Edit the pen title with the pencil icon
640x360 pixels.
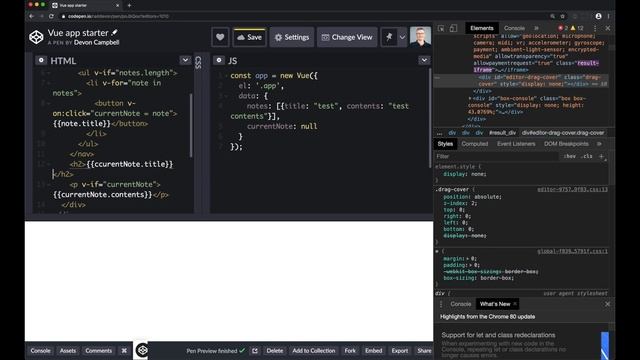[115, 33]
